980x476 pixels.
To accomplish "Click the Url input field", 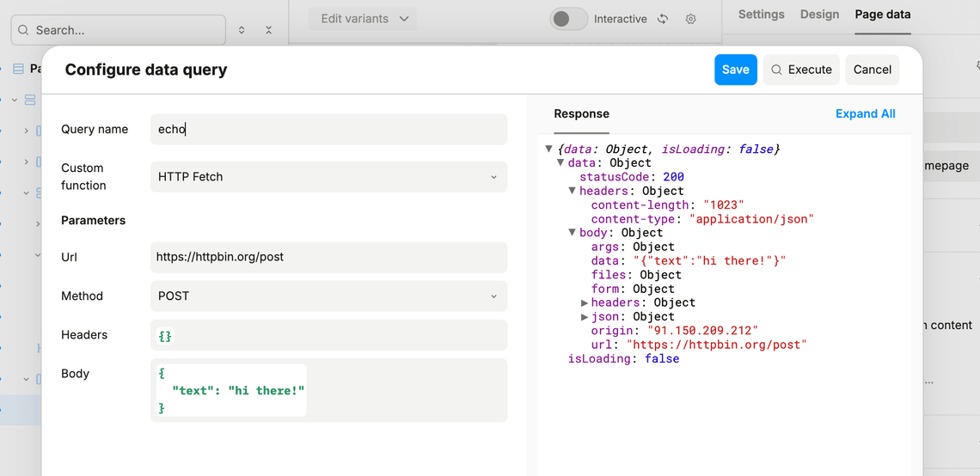I will (328, 257).
